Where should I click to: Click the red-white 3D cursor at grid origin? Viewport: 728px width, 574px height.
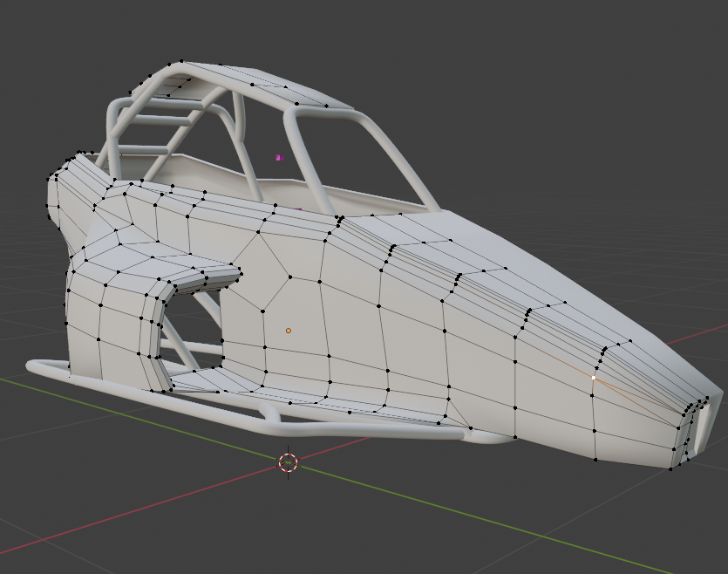click(289, 462)
